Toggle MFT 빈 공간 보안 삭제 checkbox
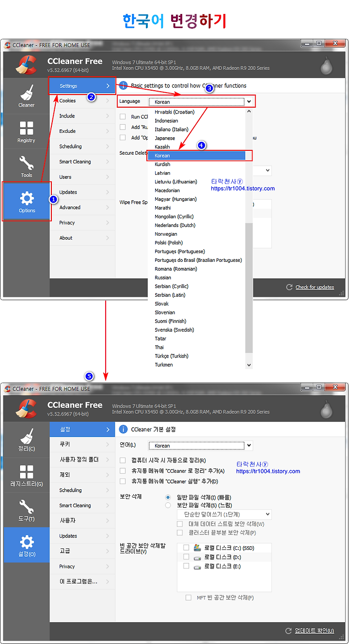 (x=189, y=597)
